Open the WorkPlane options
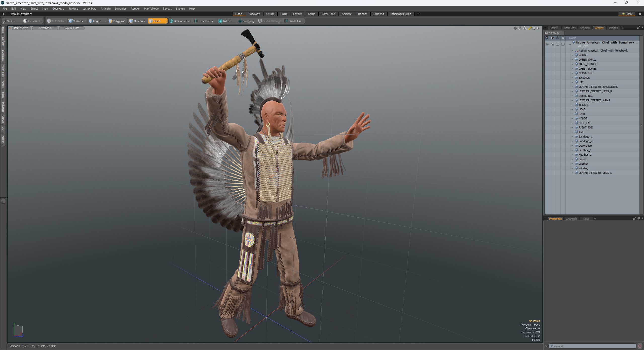This screenshot has height=350, width=644. 293,21
